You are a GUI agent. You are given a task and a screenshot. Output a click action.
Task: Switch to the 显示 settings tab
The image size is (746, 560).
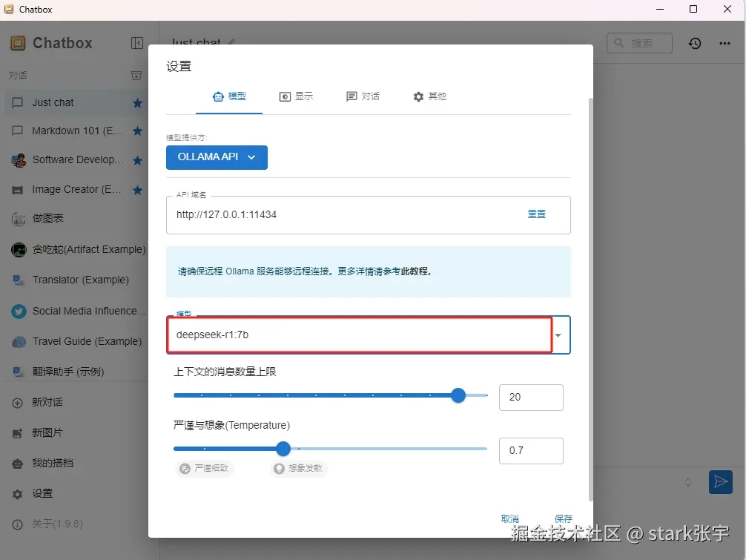296,96
